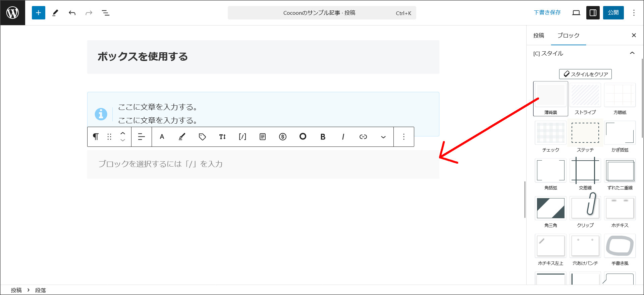Switch to the 投稿 tab
The image size is (644, 295).
[539, 36]
